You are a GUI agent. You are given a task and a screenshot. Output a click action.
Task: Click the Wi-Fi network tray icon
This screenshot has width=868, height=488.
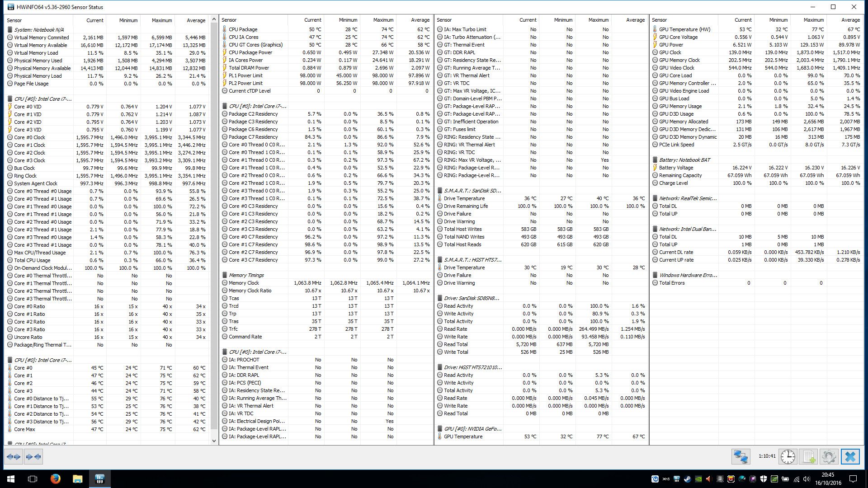(796, 479)
